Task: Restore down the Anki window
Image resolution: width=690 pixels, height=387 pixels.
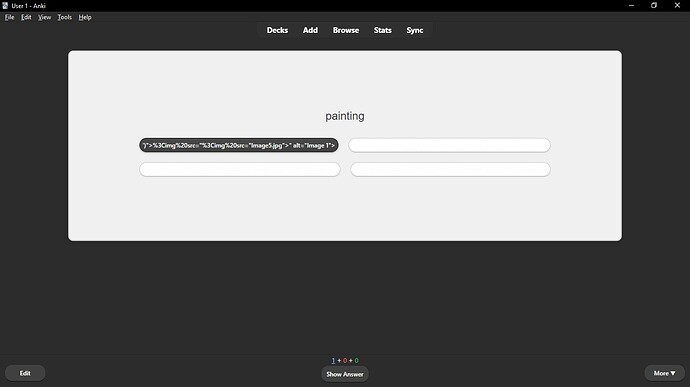Action: pyautogui.click(x=654, y=5)
